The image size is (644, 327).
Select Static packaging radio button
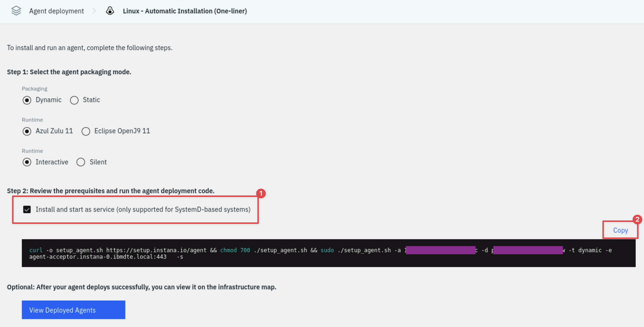74,100
